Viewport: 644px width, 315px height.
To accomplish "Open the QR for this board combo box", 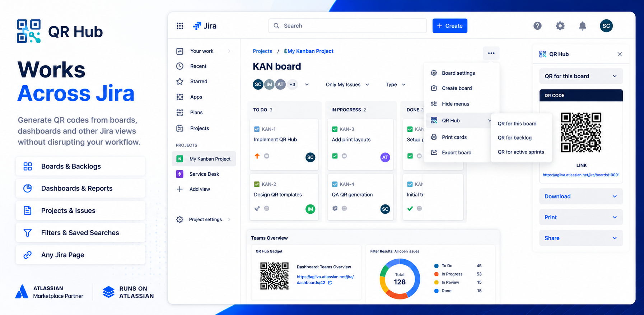I will [x=581, y=76].
